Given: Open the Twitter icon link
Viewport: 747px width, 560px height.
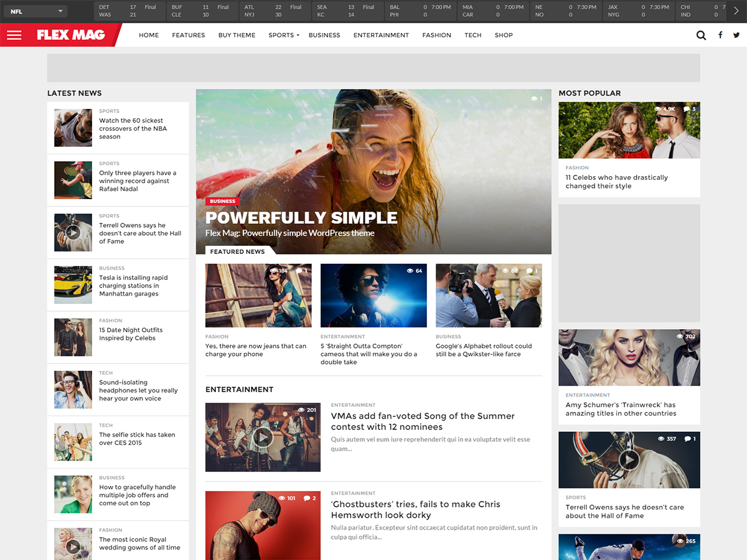Looking at the screenshot, I should click(x=736, y=35).
